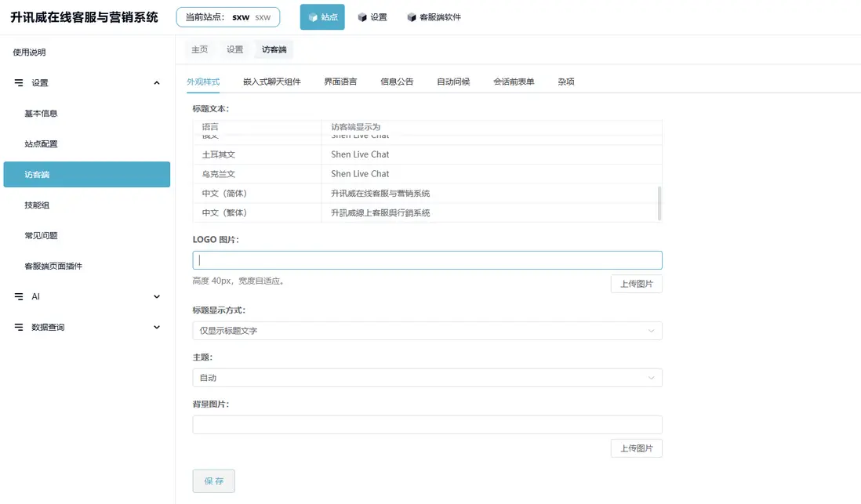861x504 pixels.
Task: Click 上传图片 below the LOGO field
Action: [x=636, y=283]
